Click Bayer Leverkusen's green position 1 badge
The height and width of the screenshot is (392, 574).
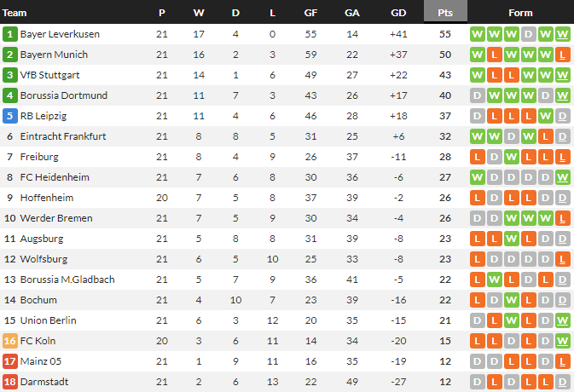(x=10, y=34)
